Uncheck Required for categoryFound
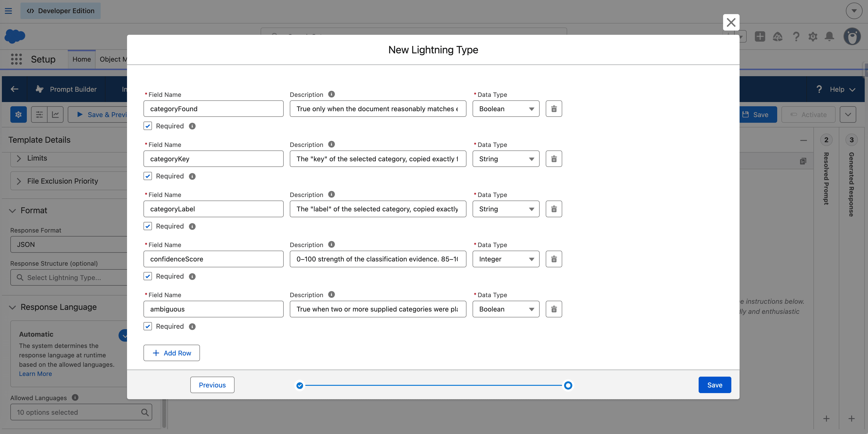This screenshot has height=434, width=868. pyautogui.click(x=147, y=126)
